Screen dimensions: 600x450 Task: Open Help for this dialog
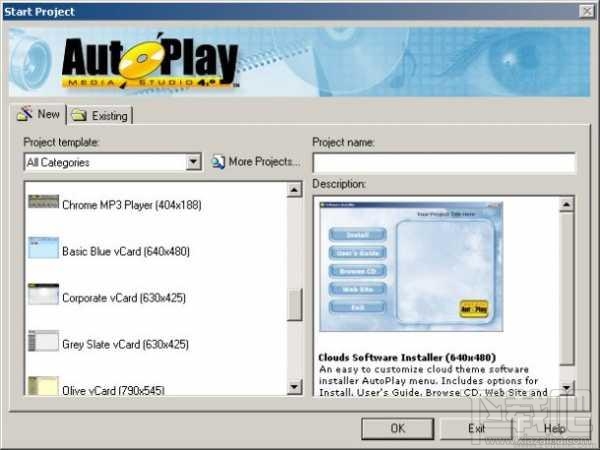pos(554,429)
